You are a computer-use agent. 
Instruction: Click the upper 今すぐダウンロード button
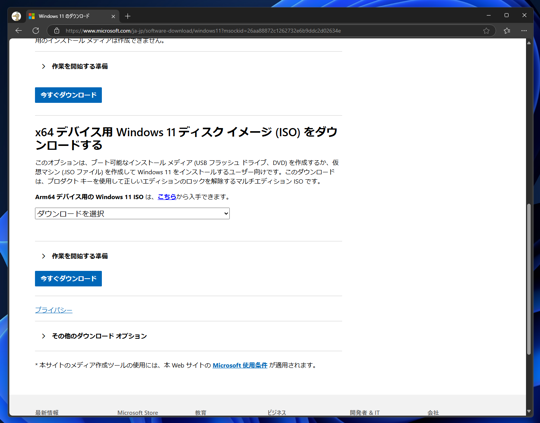click(x=68, y=95)
